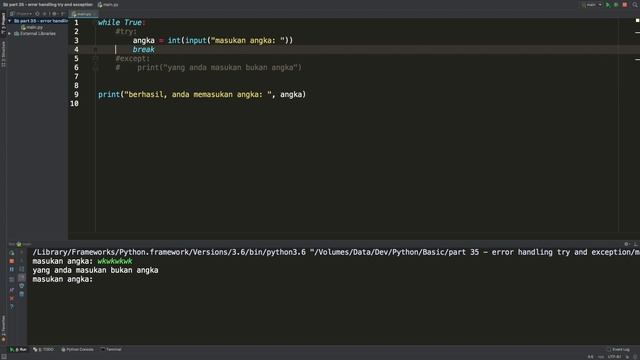640x360 pixels.
Task: Open the Python Console tab
Action: tap(78, 349)
